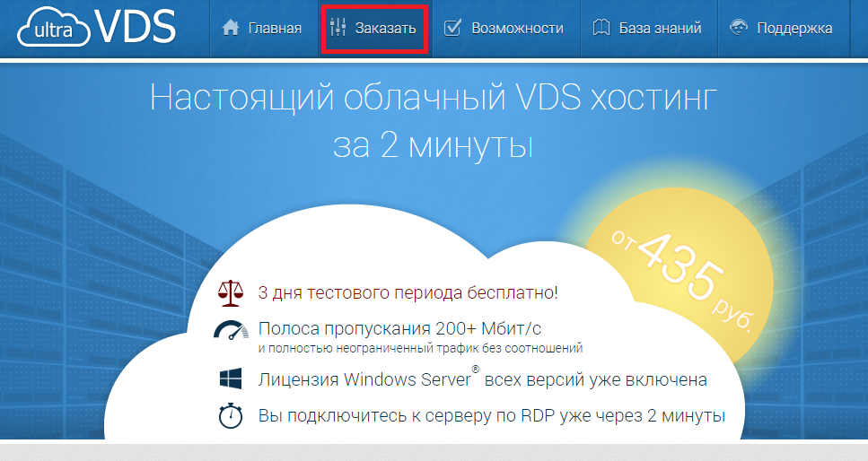Click 'Вы подключитесь к серверу по RDP' text
The width and height of the screenshot is (868, 461).
point(407,415)
